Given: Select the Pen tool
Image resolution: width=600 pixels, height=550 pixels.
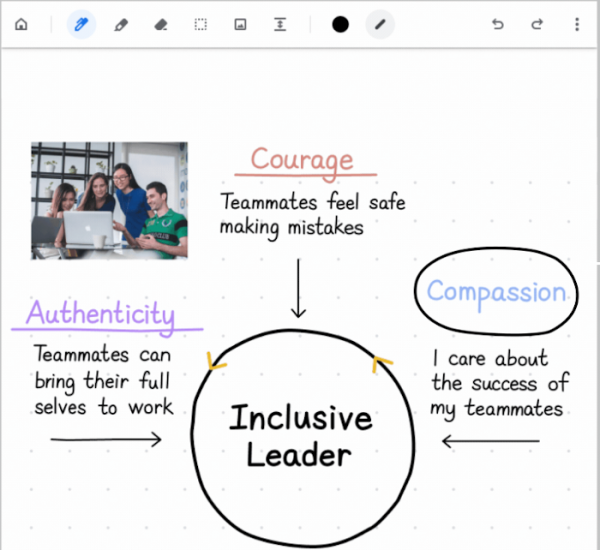Looking at the screenshot, I should [x=81, y=25].
